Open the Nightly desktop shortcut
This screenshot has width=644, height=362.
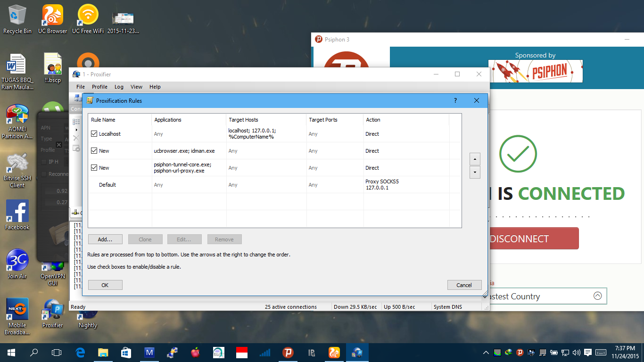[x=88, y=319]
